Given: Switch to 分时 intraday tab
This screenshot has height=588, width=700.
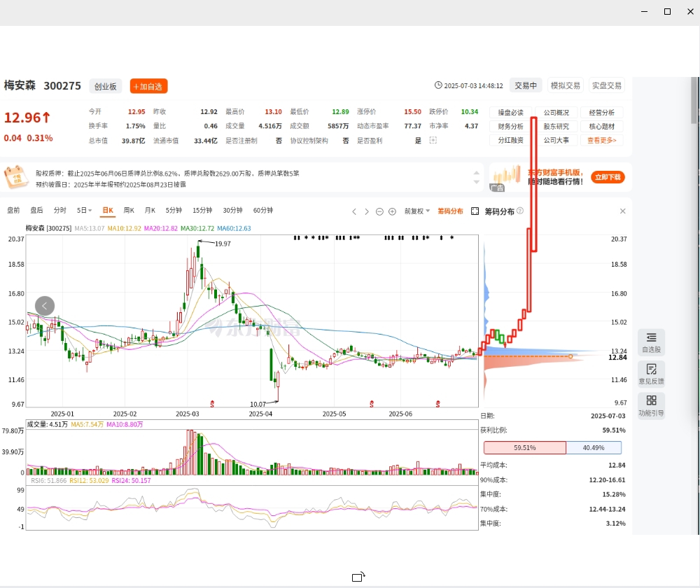Looking at the screenshot, I should click(x=59, y=210).
